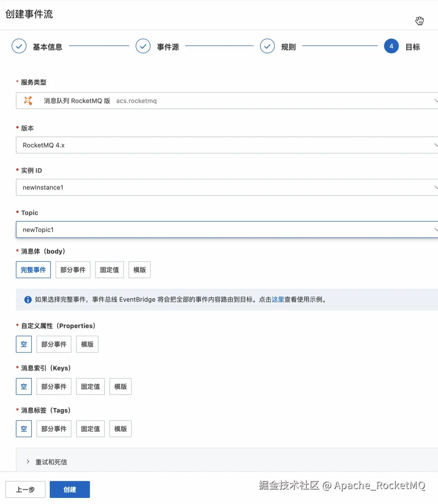Select 部分事件 for 消息索引 Keys
The height and width of the screenshot is (504, 438).
(54, 387)
